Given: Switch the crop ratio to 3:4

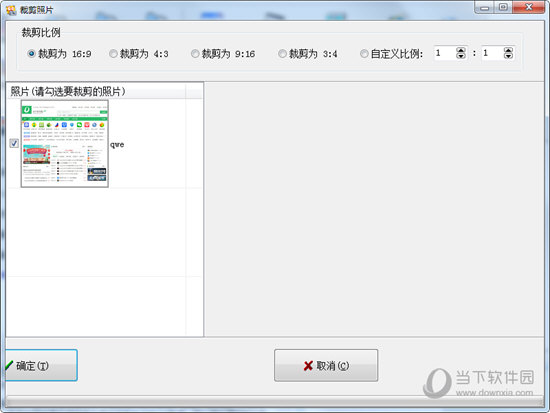Looking at the screenshot, I should [x=308, y=54].
